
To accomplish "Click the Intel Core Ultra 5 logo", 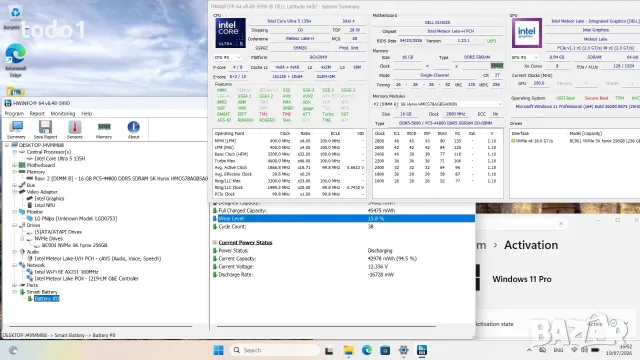I will (x=231, y=33).
